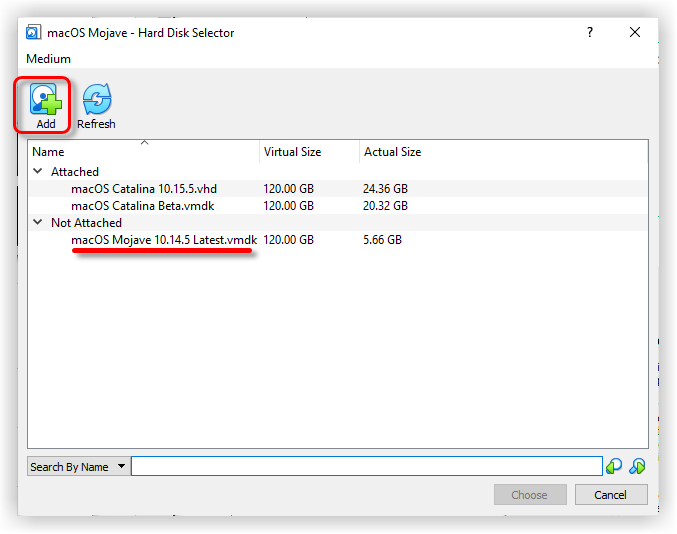Click the Add disk image icon
677x534 pixels.
pos(45,100)
